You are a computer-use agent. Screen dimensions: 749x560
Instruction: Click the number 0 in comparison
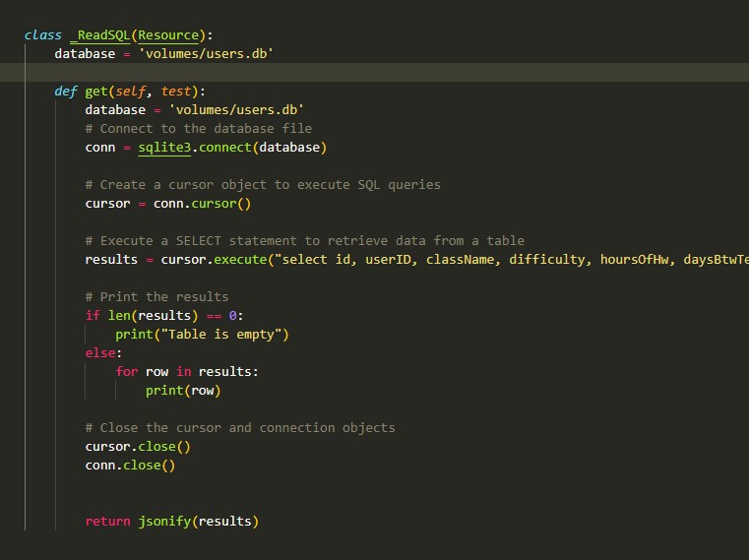tap(232, 315)
